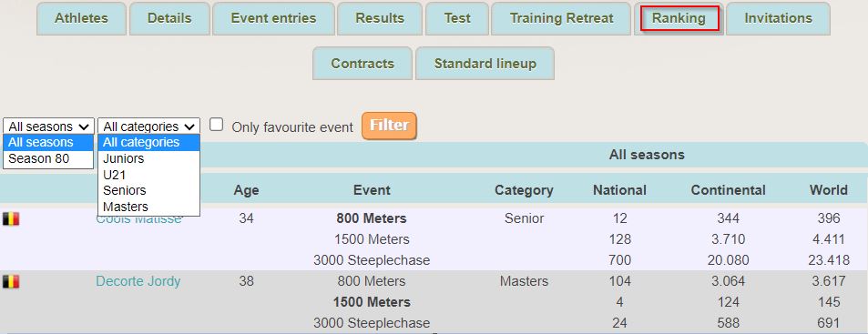Choose the Masters category option

(x=148, y=207)
